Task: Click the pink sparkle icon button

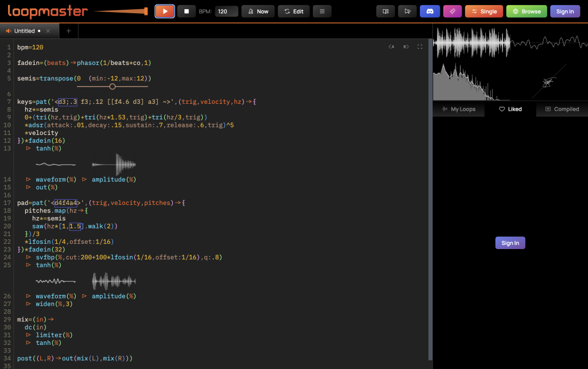Action: [452, 11]
